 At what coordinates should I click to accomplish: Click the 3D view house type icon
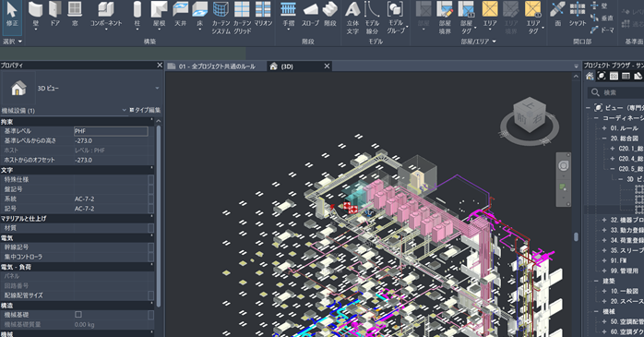coord(18,88)
